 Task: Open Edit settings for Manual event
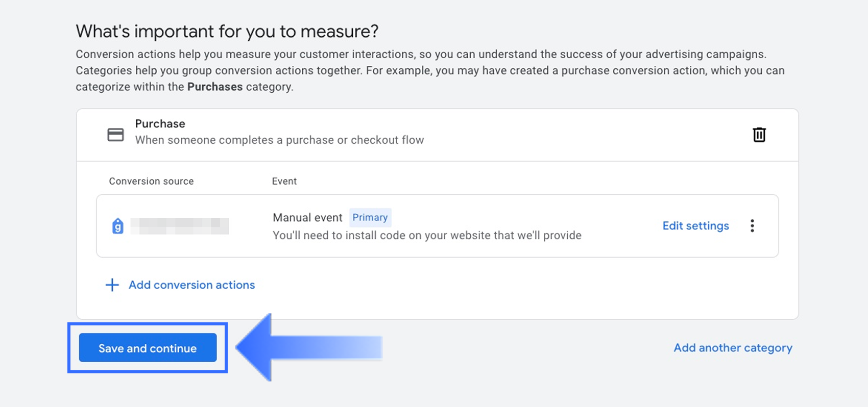click(x=695, y=226)
